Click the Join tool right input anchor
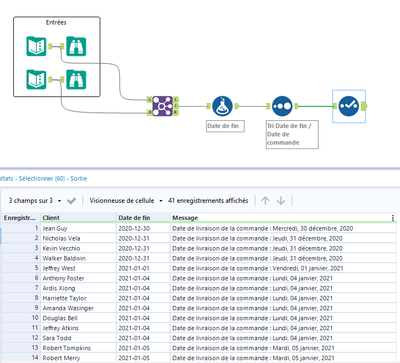 point(150,113)
